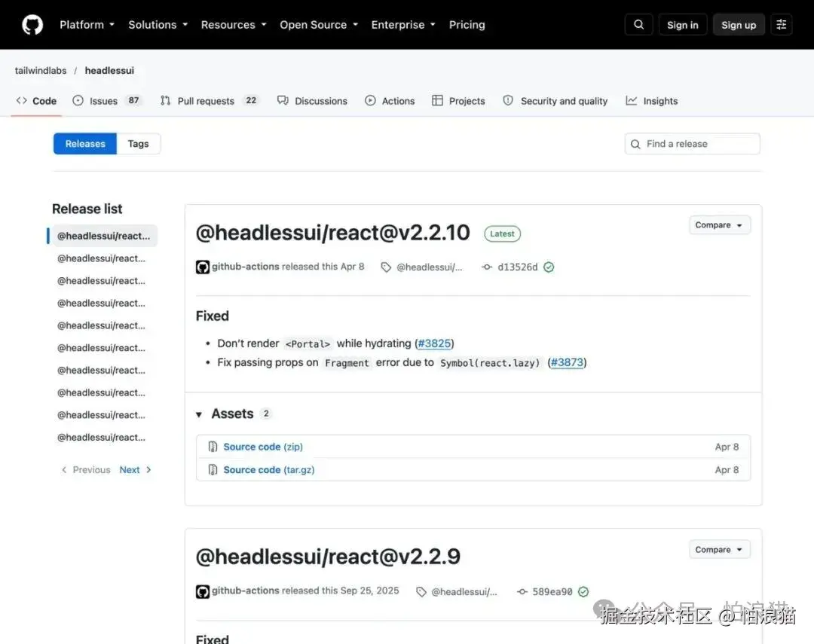
Task: Open the Actions tab
Action: point(390,101)
